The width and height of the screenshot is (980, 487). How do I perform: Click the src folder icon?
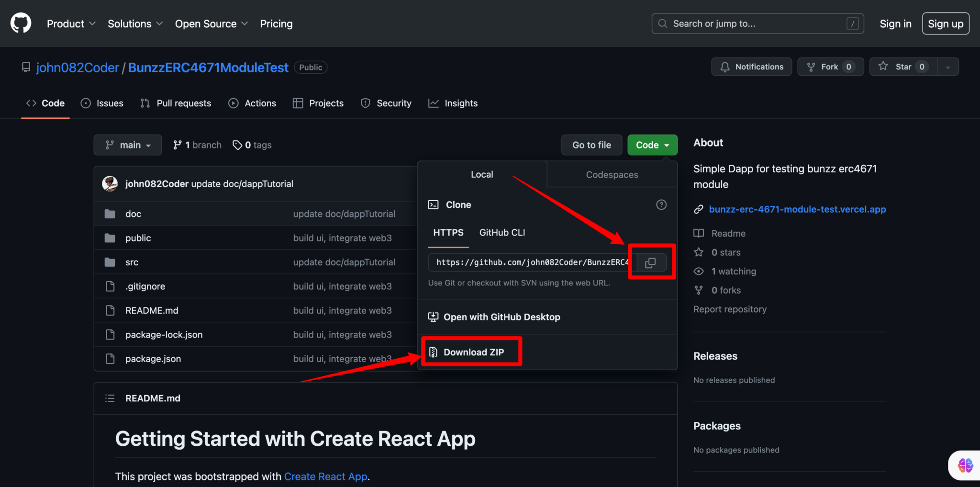click(111, 262)
